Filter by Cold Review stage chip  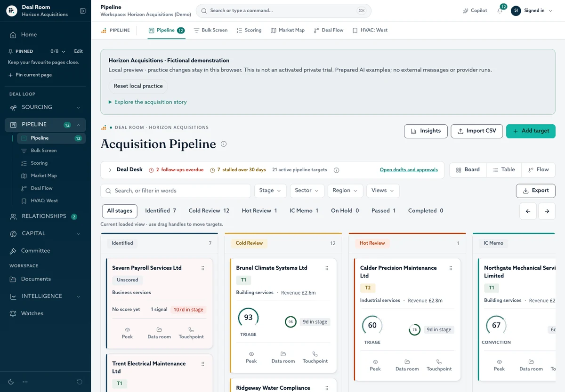[209, 211]
